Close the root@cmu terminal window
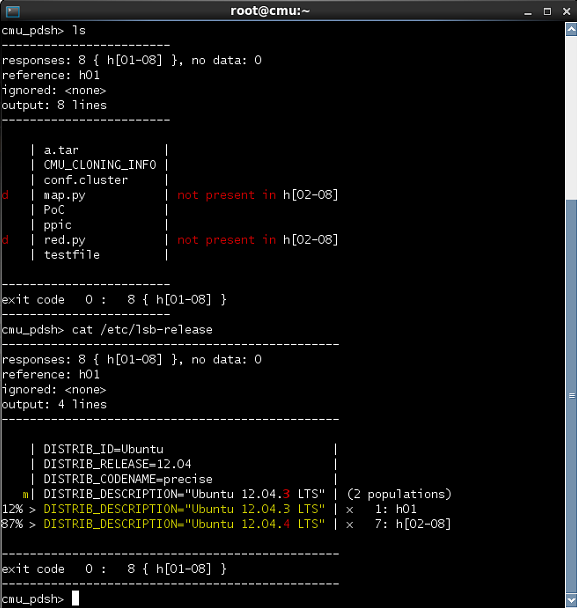Image resolution: width=577 pixels, height=608 pixels. tap(567, 12)
